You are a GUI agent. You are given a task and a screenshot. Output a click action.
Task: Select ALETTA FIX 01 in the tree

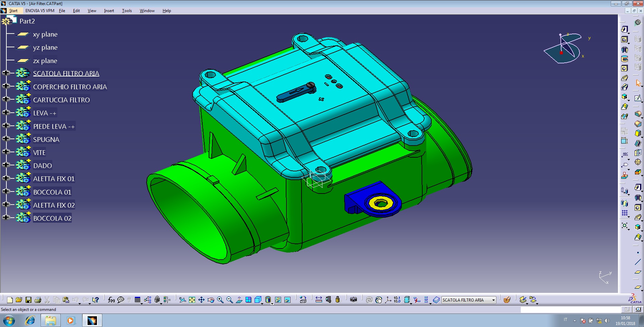54,179
